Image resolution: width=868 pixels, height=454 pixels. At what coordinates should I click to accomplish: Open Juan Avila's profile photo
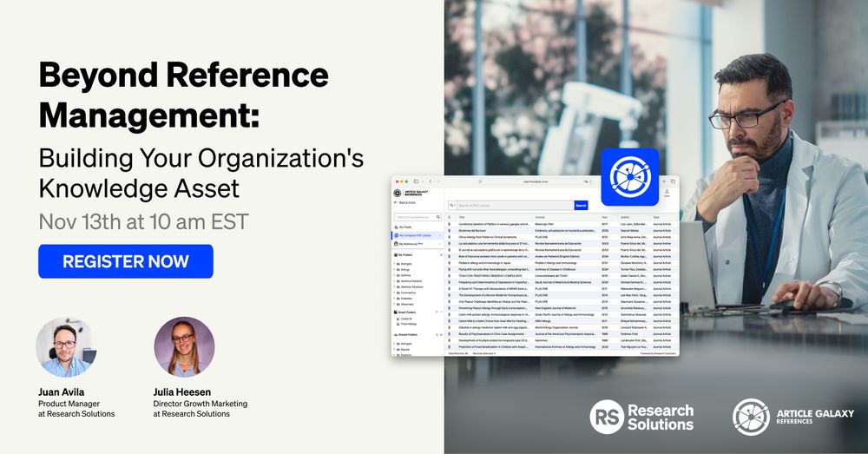(66, 348)
